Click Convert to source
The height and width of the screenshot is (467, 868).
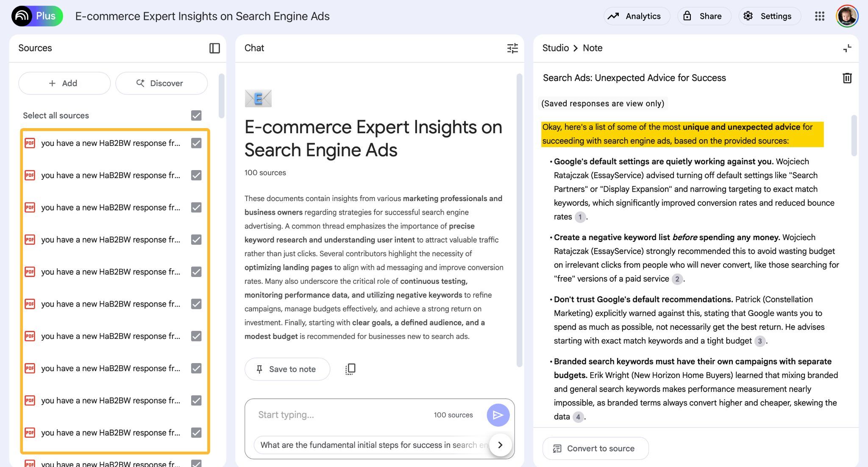click(595, 448)
